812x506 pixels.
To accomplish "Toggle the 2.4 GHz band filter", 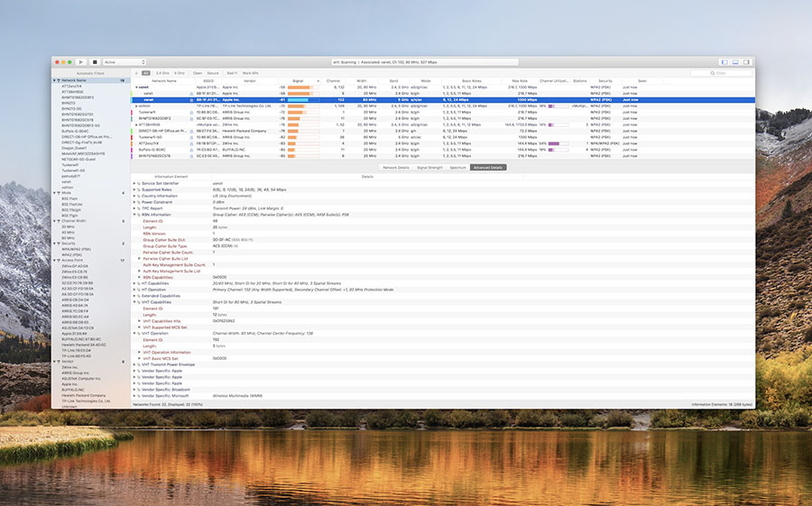I will (162, 73).
